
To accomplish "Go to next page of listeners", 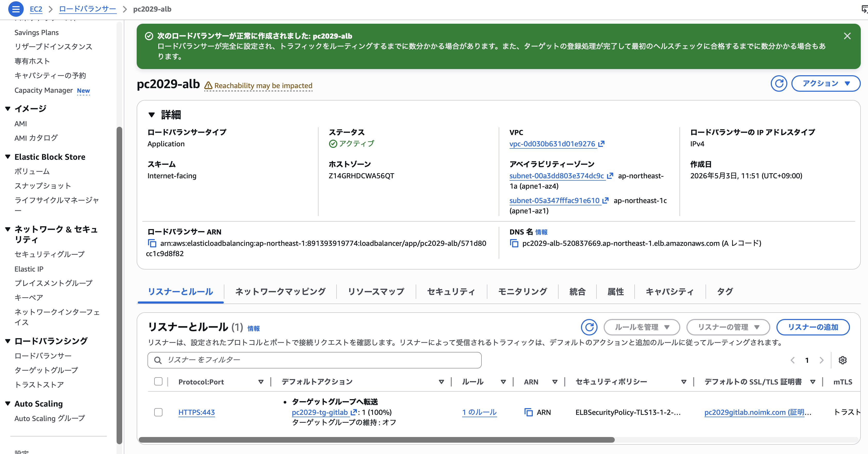I will pos(822,360).
